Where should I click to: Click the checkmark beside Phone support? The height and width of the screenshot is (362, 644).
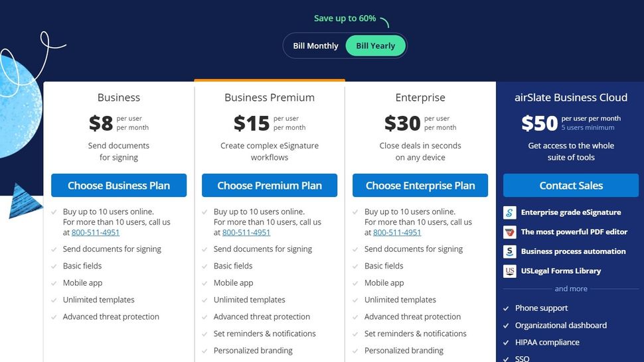[506, 309]
